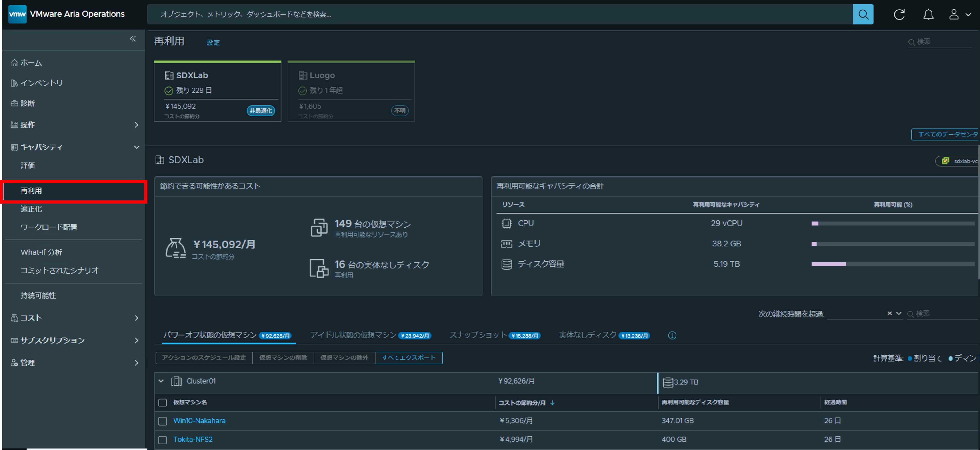Image resolution: width=980 pixels, height=450 pixels.
Task: Click 仮想マシンの除外 button
Action: [344, 358]
